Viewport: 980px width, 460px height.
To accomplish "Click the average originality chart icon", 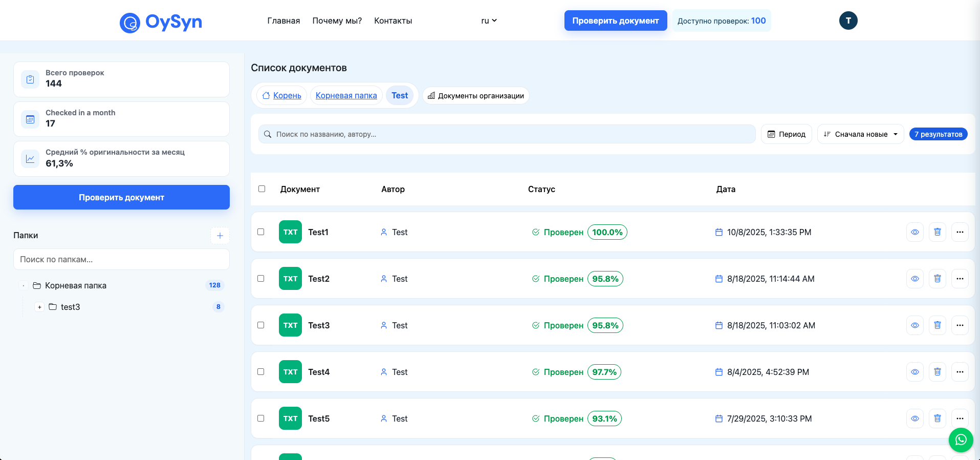I will 30,159.
